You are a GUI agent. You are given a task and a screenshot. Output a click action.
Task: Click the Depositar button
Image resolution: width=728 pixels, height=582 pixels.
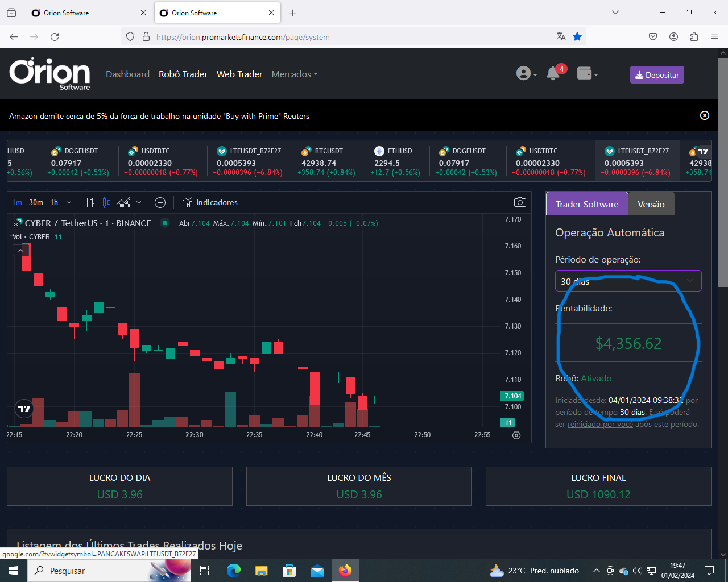pos(656,75)
